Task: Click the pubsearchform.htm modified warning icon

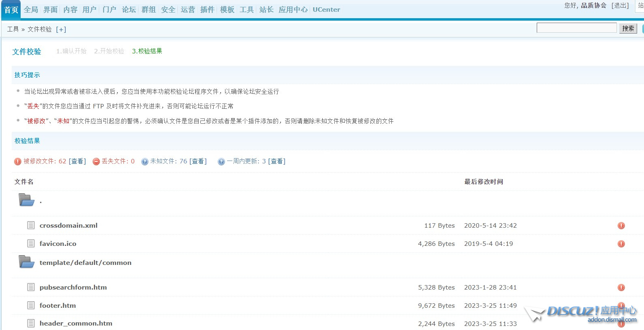Action: pos(621,288)
